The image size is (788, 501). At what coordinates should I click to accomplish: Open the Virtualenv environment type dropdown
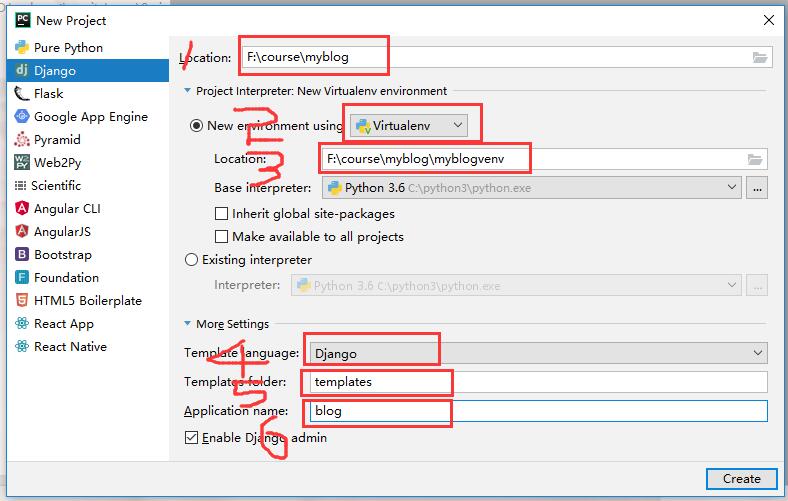tap(409, 126)
